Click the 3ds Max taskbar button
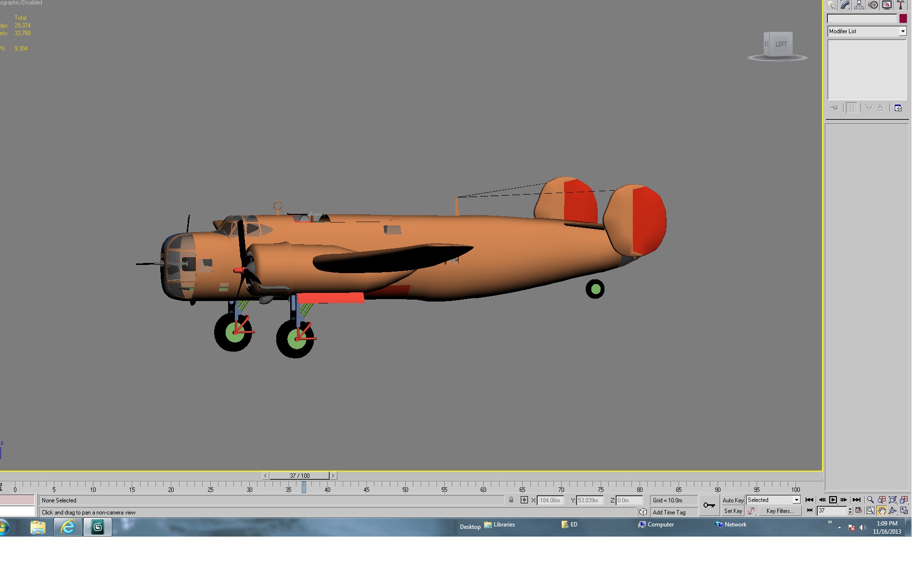This screenshot has height=578, width=924. [98, 527]
